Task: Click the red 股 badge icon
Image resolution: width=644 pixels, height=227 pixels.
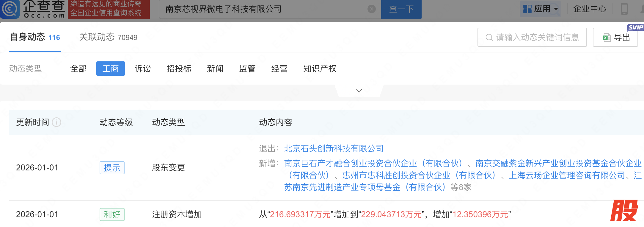Action: (x=624, y=211)
